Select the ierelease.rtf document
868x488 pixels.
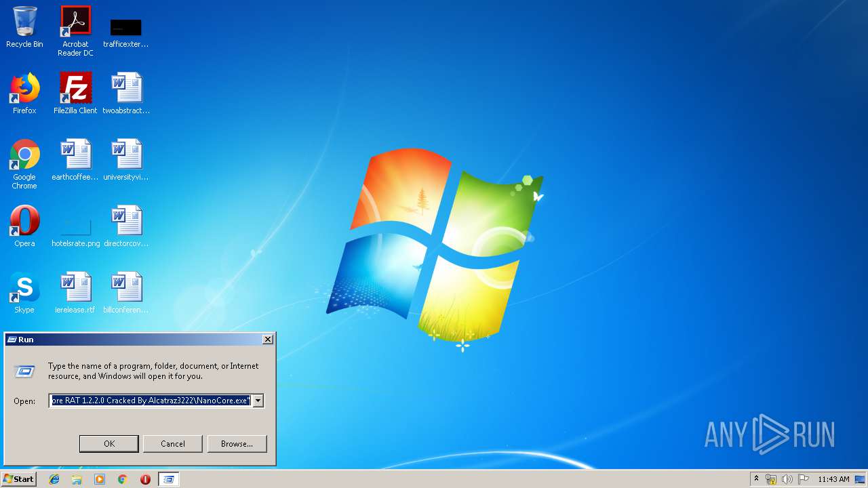(x=75, y=293)
